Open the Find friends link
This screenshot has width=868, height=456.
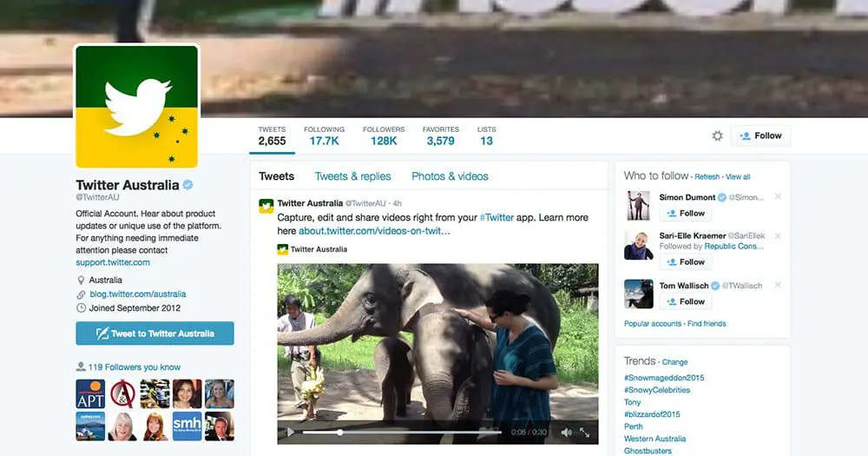click(x=707, y=324)
